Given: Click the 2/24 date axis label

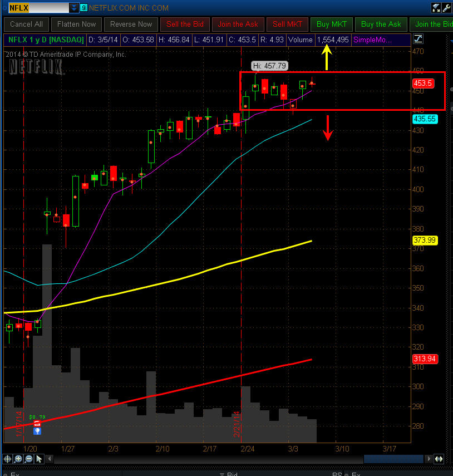Looking at the screenshot, I should (x=248, y=449).
